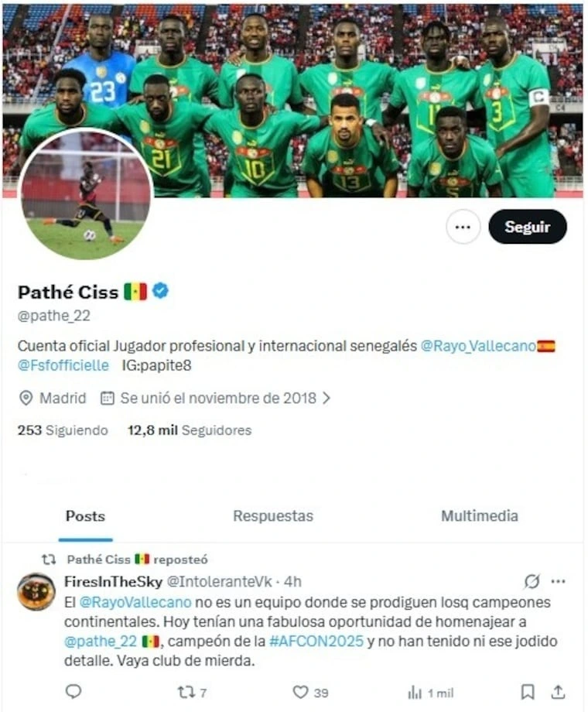
Task: Open the @Fsfofficielle link in bio
Action: point(63,365)
